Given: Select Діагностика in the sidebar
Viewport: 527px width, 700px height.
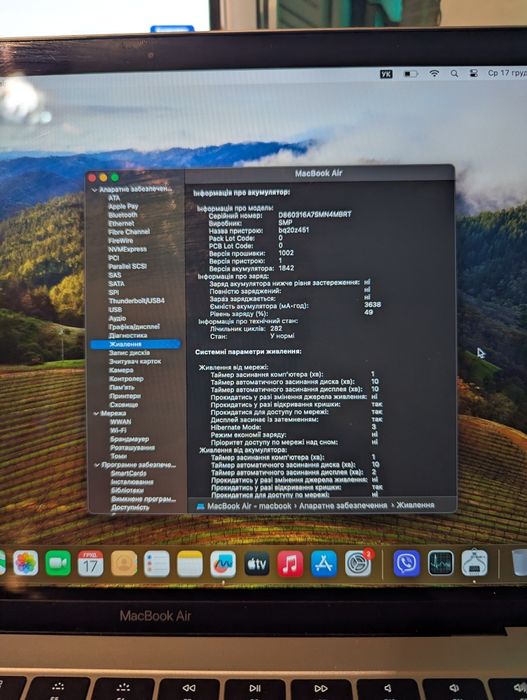Looking at the screenshot, I should (x=128, y=335).
